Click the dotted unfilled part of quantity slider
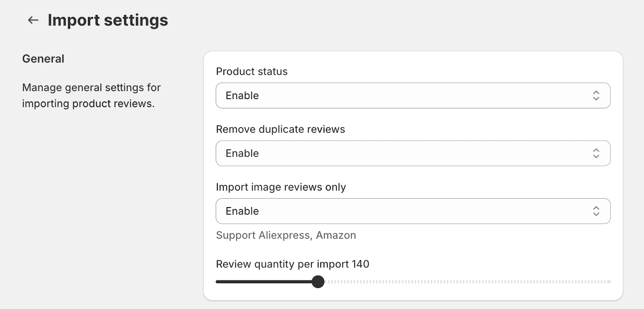644x309 pixels. (x=468, y=282)
